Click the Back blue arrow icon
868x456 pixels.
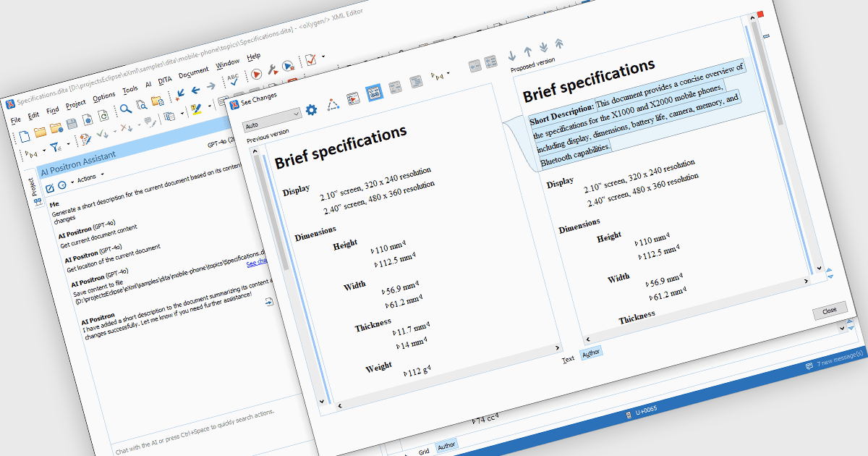pos(195,91)
